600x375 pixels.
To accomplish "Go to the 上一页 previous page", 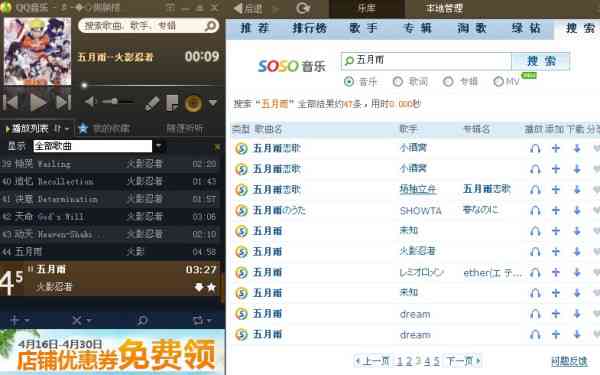I will click(x=373, y=361).
